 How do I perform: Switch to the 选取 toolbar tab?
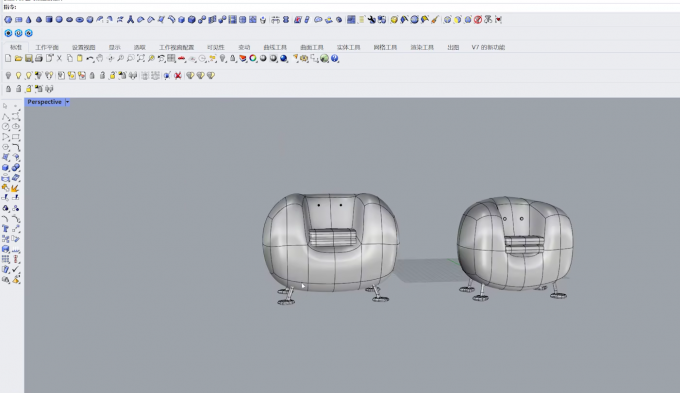tap(140, 47)
